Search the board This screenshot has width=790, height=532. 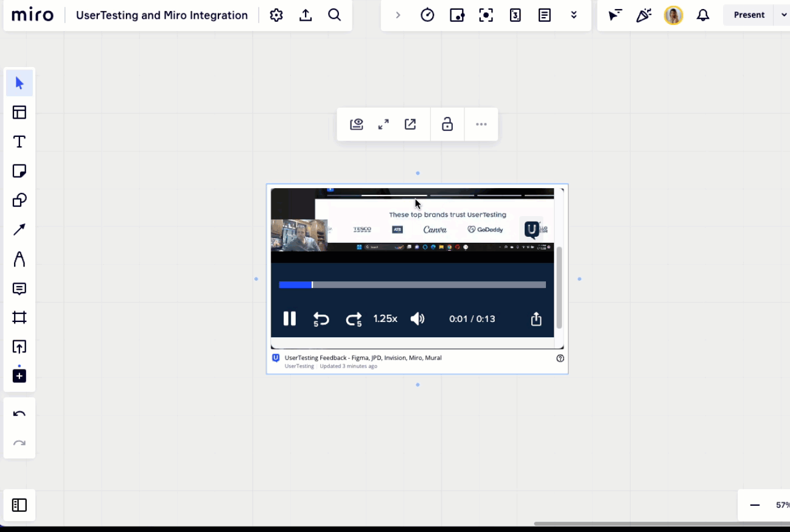click(x=335, y=15)
